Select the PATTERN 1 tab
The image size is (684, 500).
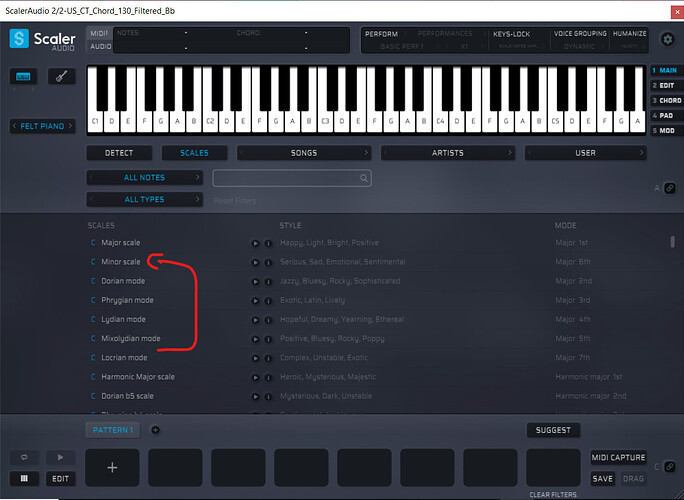point(113,430)
